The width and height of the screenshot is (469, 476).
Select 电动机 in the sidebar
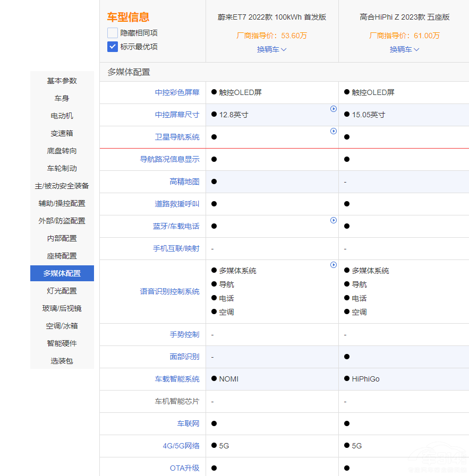(x=62, y=116)
